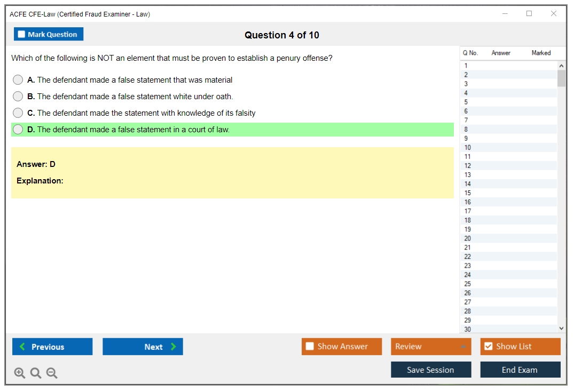
Task: Click the green right arrow on Next
Action: 174,347
